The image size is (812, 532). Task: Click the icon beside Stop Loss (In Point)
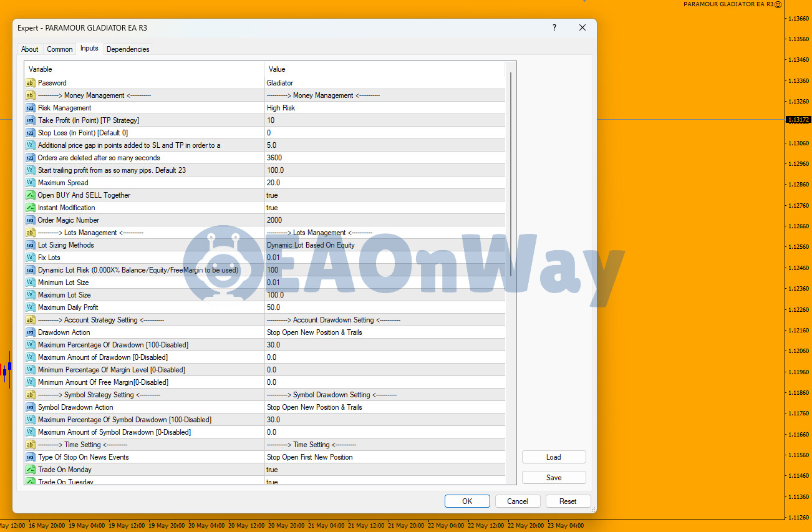pyautogui.click(x=30, y=133)
